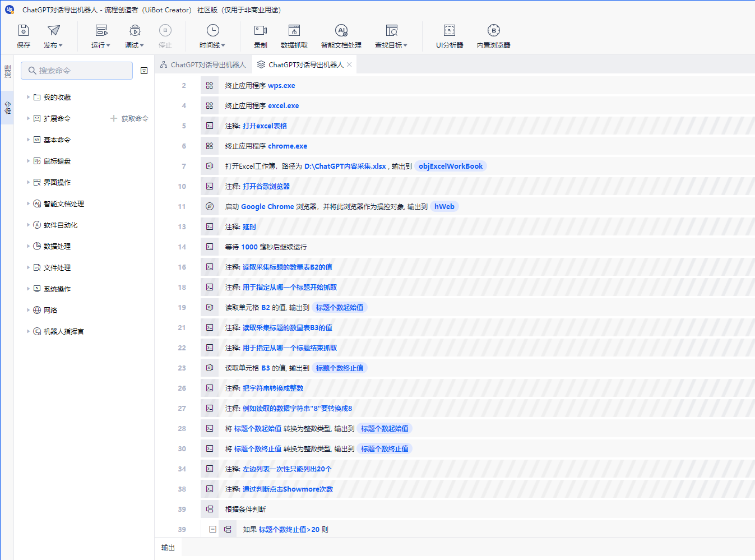The height and width of the screenshot is (560, 755).
Task: Click the 保存 save icon
Action: [24, 30]
